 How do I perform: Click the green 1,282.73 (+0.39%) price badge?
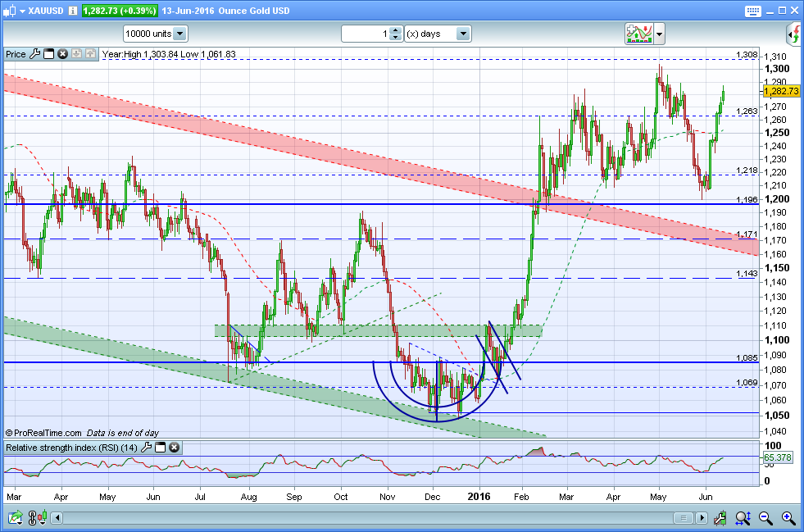click(120, 11)
